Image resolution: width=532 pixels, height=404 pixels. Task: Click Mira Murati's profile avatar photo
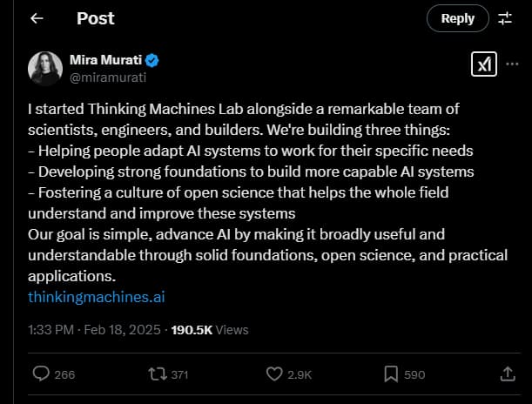45,69
